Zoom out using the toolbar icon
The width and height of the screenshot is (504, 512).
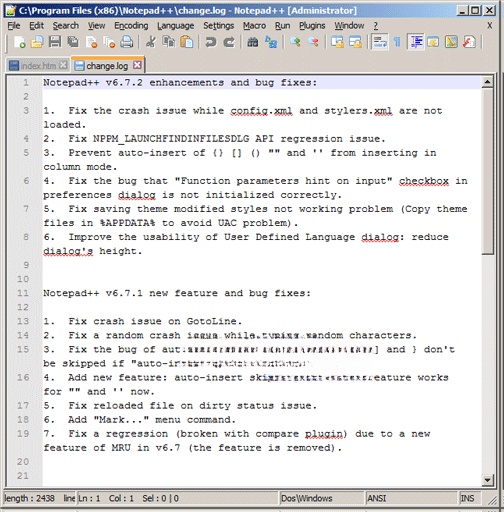[x=313, y=42]
